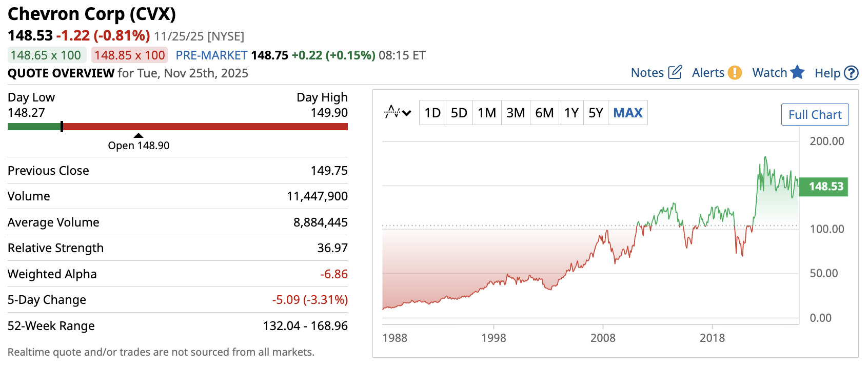The image size is (868, 369).
Task: Click the red ask 148.85 x 100 box
Action: point(130,55)
